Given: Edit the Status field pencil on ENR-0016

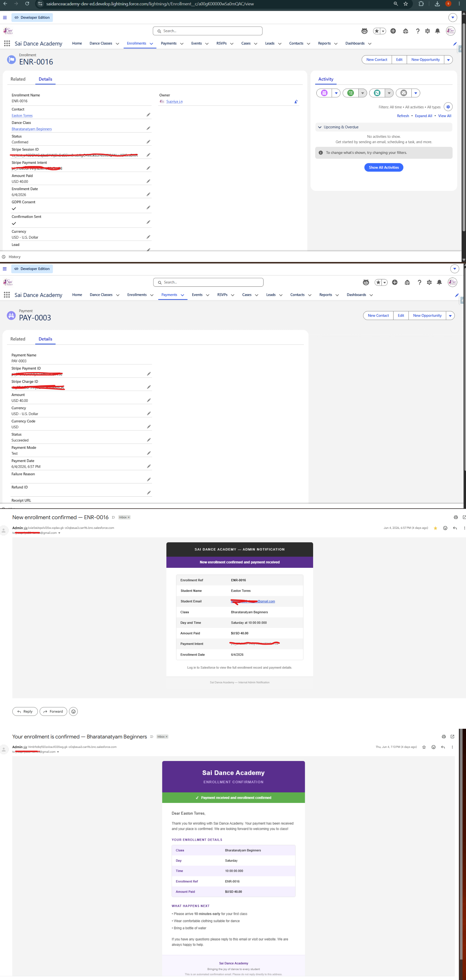Looking at the screenshot, I should pos(148,142).
